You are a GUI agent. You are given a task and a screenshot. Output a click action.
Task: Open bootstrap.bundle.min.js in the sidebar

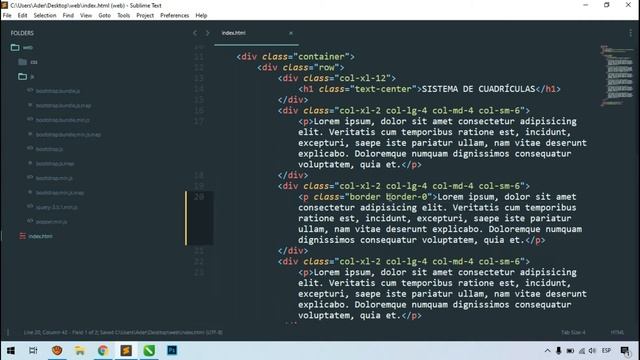62,120
